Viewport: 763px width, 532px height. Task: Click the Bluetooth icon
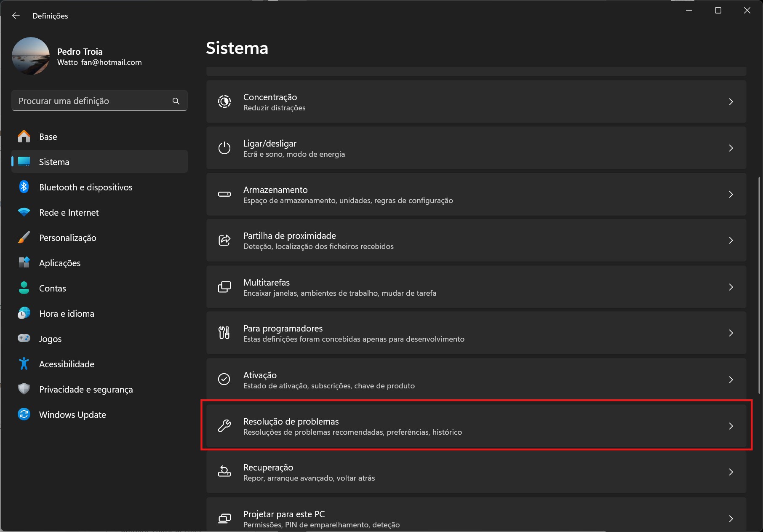pyautogui.click(x=24, y=187)
